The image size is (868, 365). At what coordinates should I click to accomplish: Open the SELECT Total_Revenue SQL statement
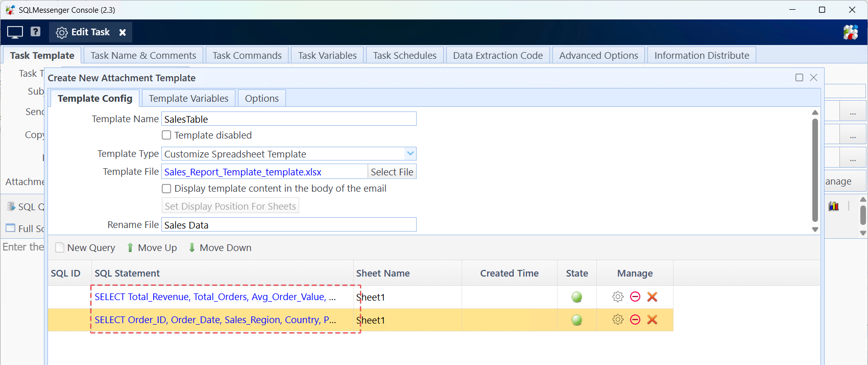(215, 296)
